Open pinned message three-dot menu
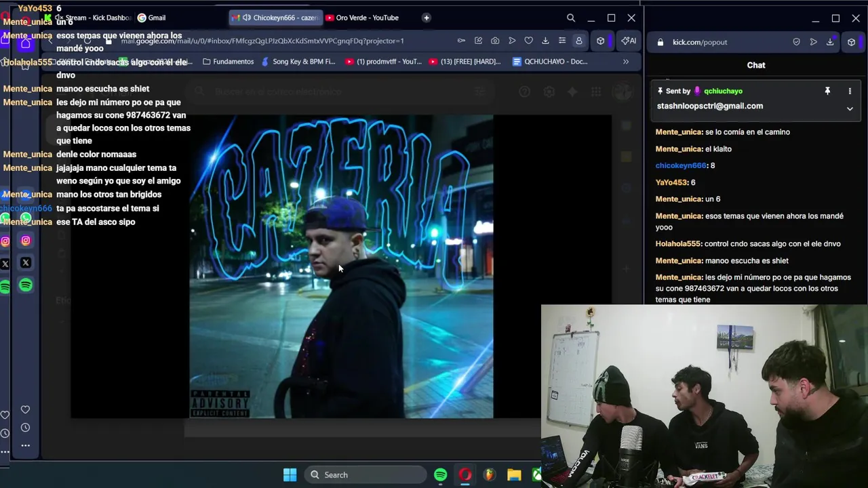This screenshot has width=868, height=488. (850, 91)
